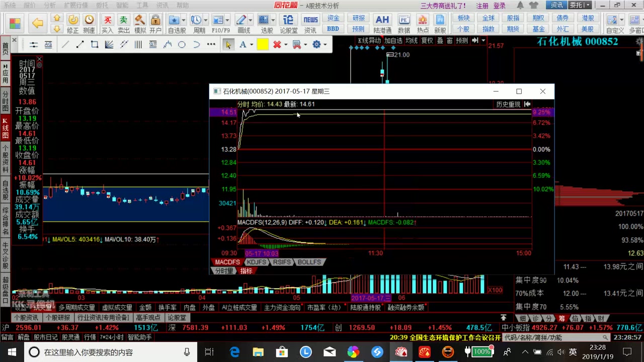Switch to the BOLLFS indicator tab
Image resolution: width=644 pixels, height=362 pixels.
tap(309, 262)
